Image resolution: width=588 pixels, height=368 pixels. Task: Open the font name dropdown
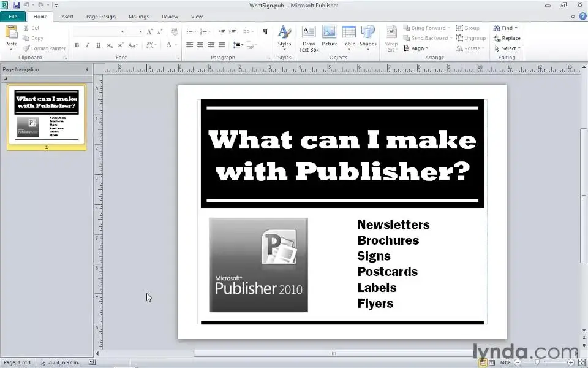(123, 31)
